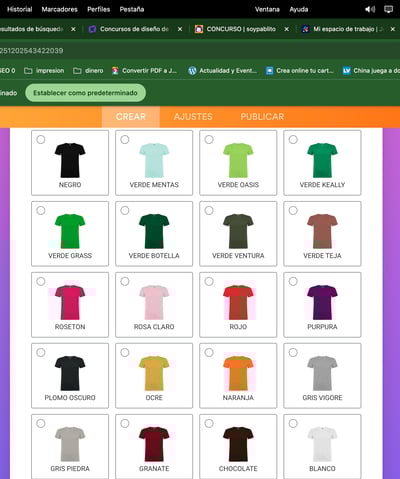This screenshot has width=400, height=479.
Task: Open the Marcadores menu
Action: tap(59, 9)
